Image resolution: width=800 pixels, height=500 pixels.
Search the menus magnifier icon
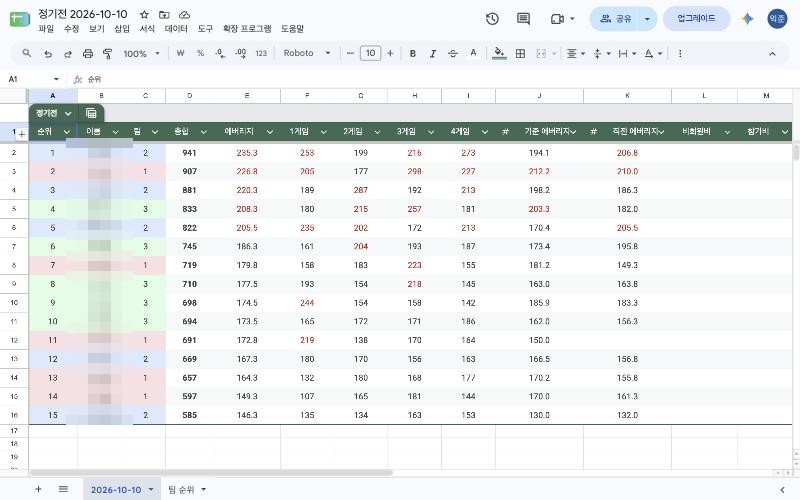[27, 53]
